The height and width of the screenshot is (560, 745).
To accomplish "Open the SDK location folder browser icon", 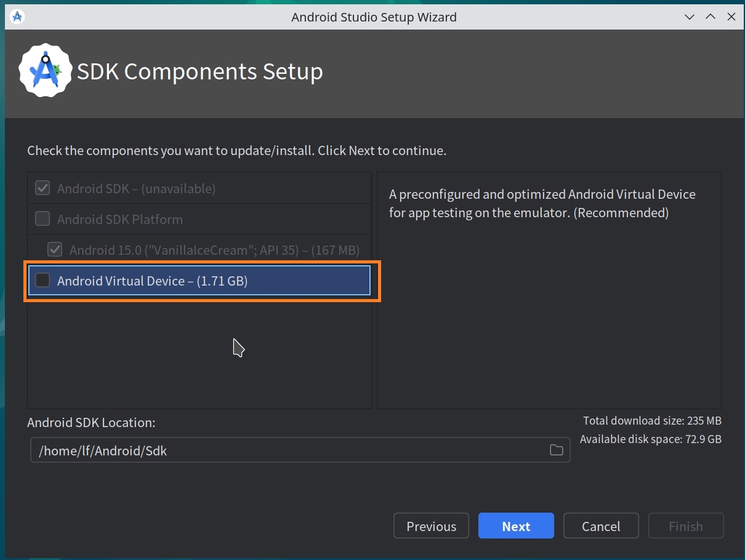I will tap(556, 450).
